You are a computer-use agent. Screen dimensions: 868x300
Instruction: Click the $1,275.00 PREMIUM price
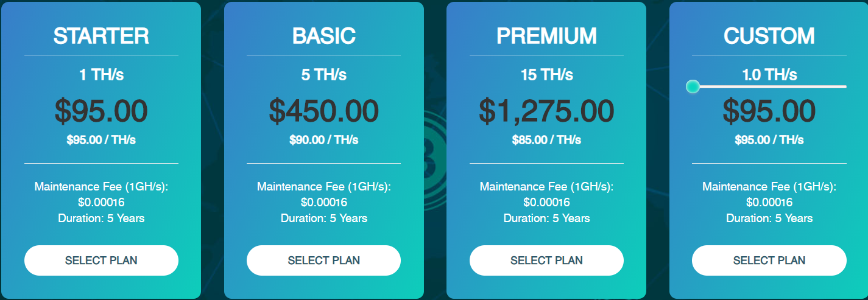[x=546, y=111]
